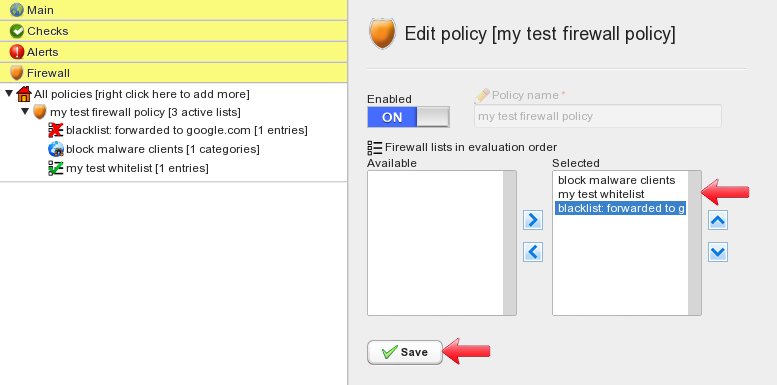
Task: Select block malware clients tree entry
Action: point(163,149)
